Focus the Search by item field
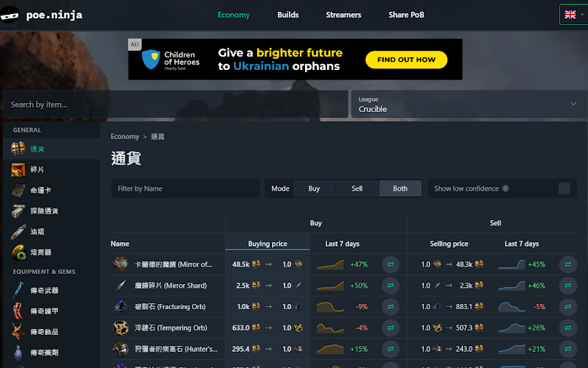588x368 pixels. 176,104
